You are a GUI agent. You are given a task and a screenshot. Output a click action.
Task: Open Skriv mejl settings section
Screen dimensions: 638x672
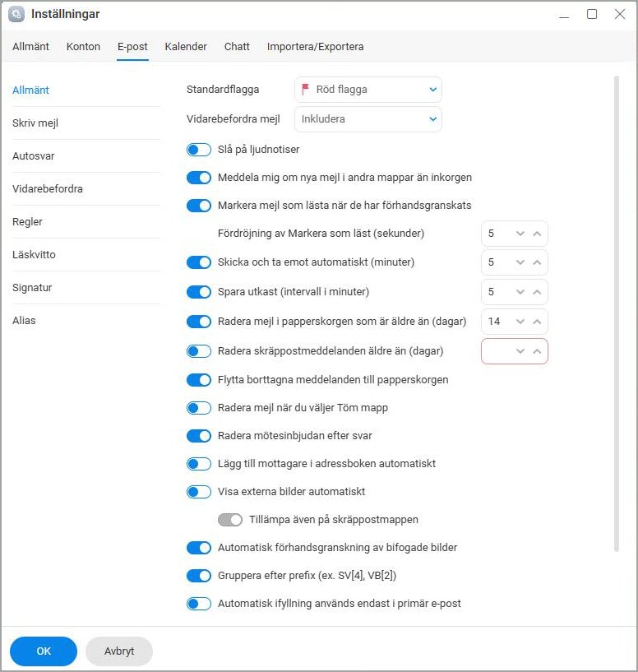pyautogui.click(x=35, y=123)
